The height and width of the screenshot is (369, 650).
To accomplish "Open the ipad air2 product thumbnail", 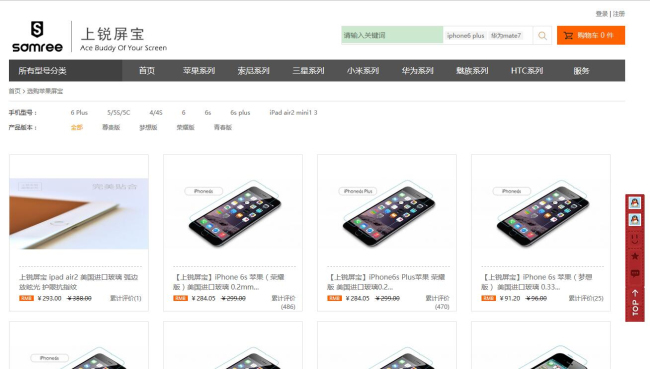I will tap(79, 214).
